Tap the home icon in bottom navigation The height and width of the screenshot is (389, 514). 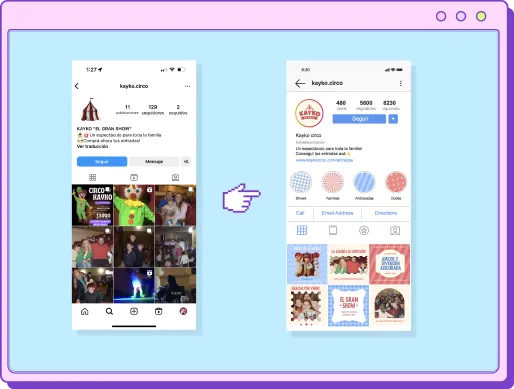(x=85, y=311)
